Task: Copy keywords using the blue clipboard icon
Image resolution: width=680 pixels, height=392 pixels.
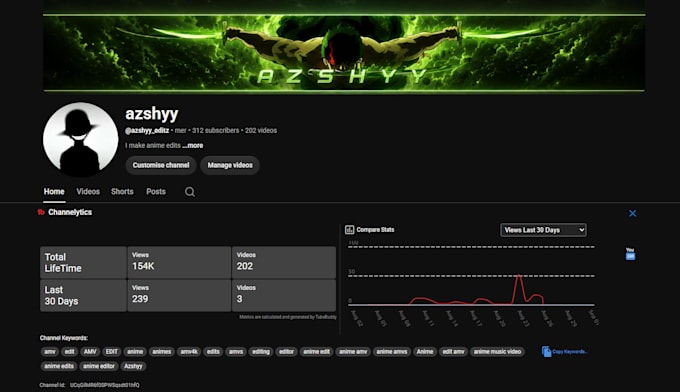Action: pos(546,352)
